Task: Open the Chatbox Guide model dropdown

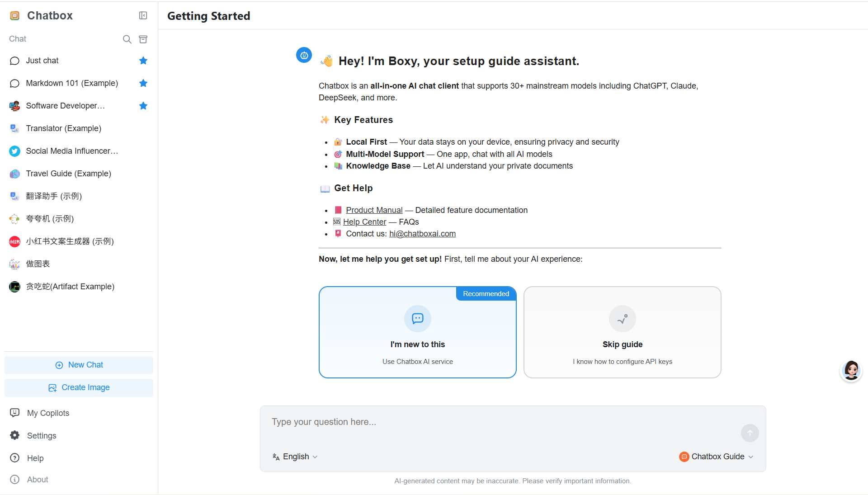Action: [x=716, y=457]
